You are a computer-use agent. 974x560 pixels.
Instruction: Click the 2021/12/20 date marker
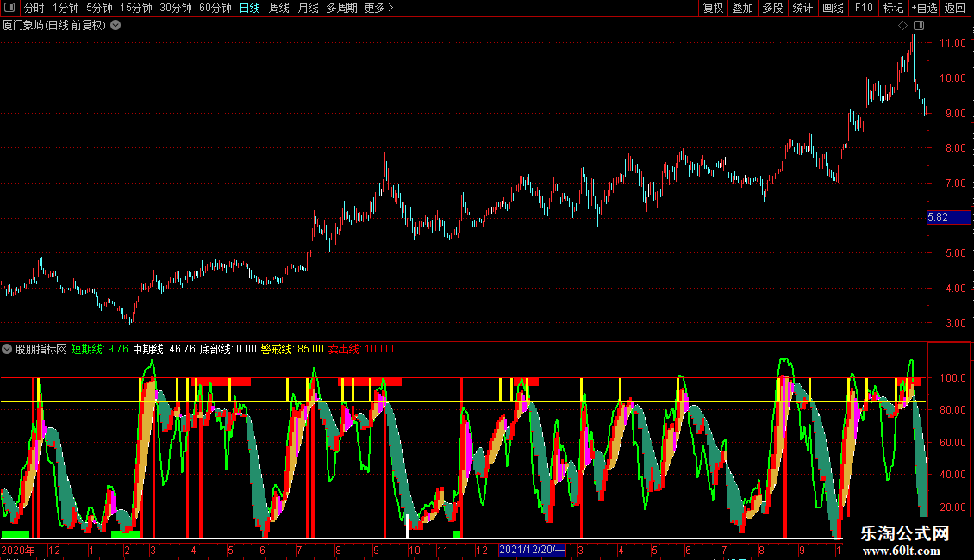pyautogui.click(x=533, y=550)
